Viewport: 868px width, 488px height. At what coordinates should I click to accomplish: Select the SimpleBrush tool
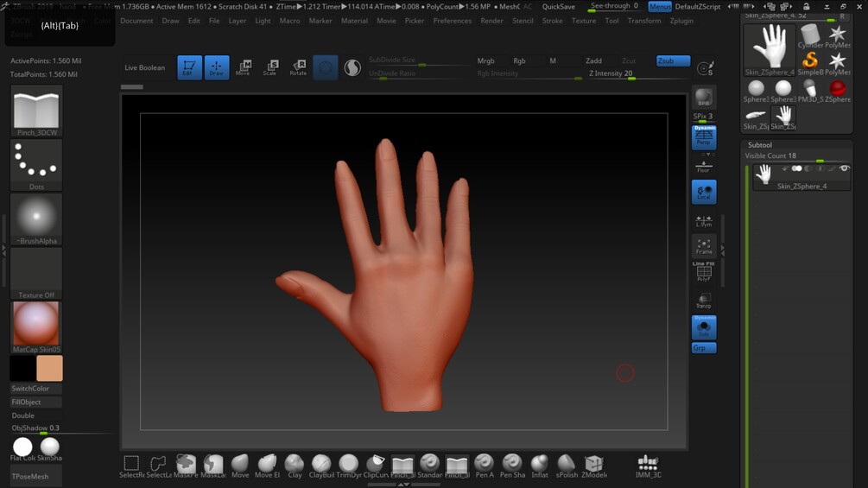coord(810,63)
